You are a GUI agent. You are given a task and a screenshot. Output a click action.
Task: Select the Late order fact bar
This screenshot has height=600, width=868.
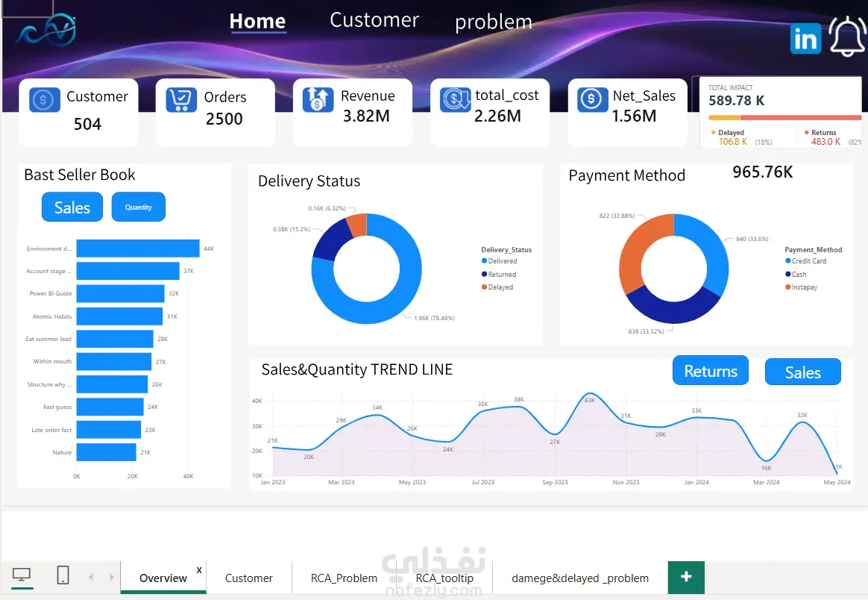point(109,429)
